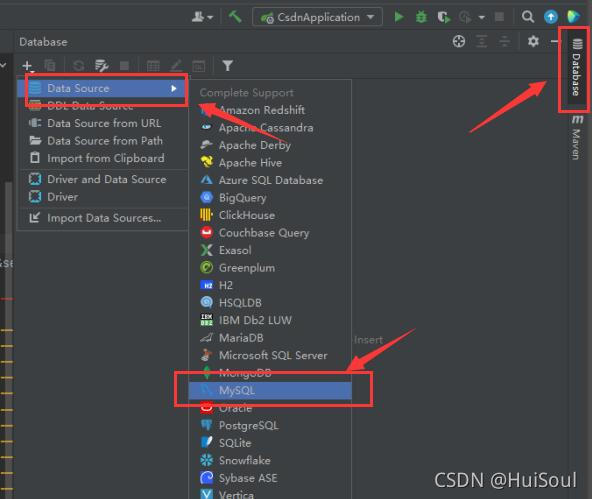Choose Data Source from Path
This screenshot has height=499, width=592.
pos(103,141)
